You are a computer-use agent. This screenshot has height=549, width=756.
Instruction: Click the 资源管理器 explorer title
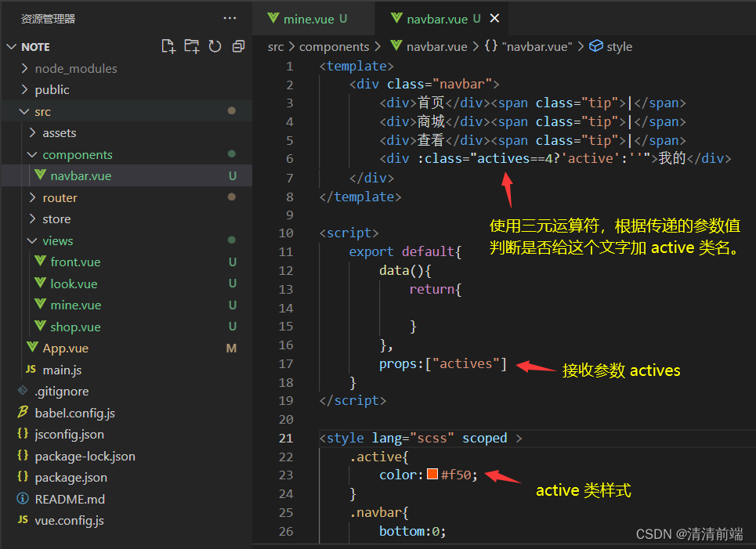[49, 19]
